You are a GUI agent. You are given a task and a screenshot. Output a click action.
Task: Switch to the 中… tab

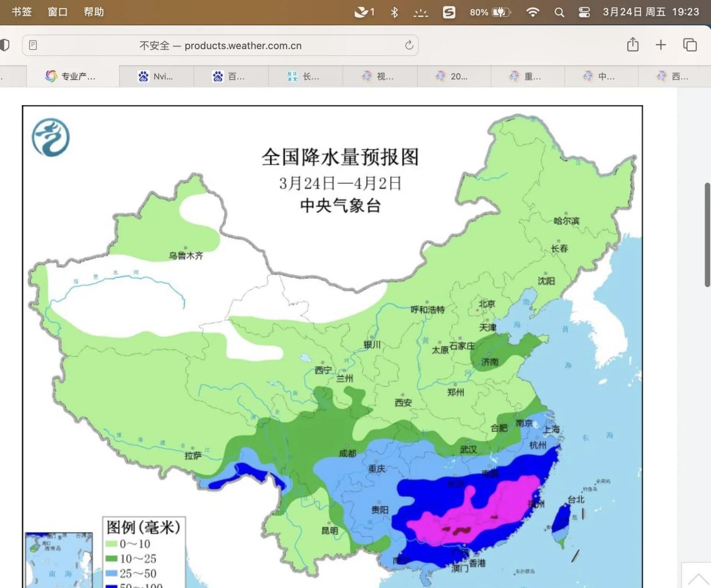pyautogui.click(x=601, y=76)
